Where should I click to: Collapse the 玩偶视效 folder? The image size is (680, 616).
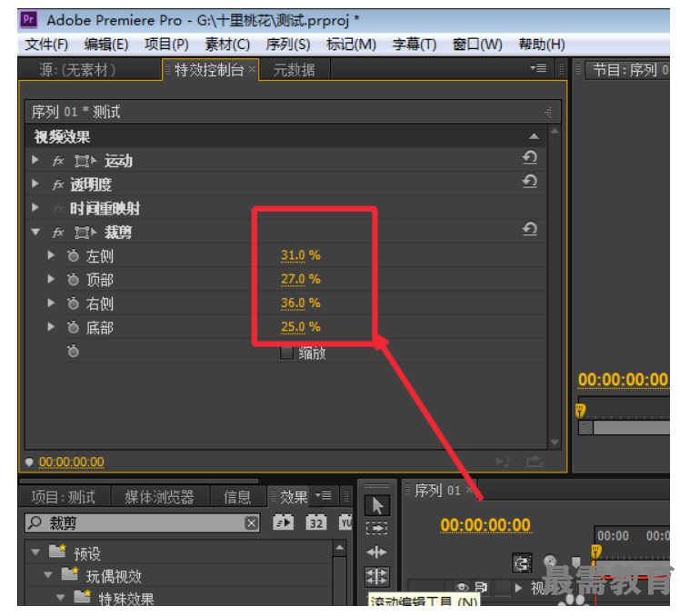tap(48, 575)
